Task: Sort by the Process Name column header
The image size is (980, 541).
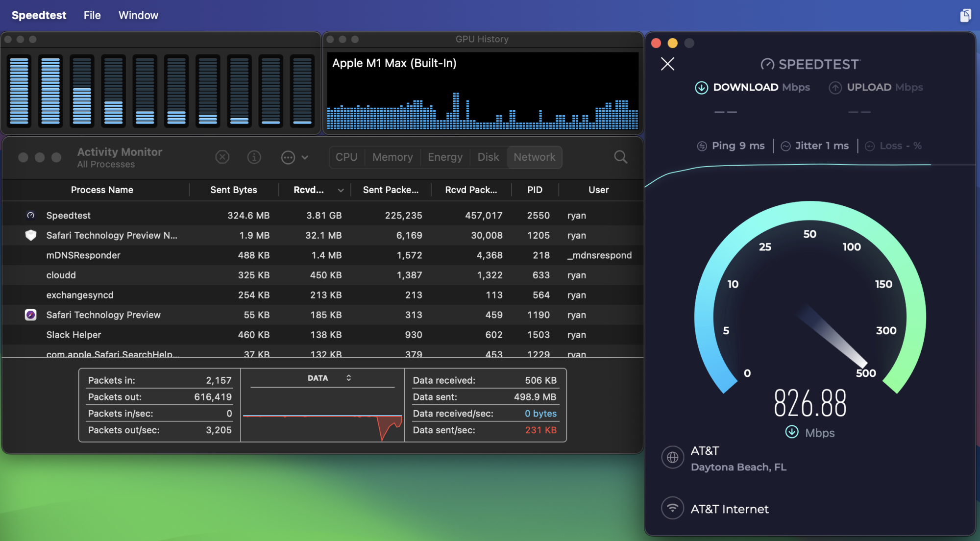Action: tap(102, 190)
